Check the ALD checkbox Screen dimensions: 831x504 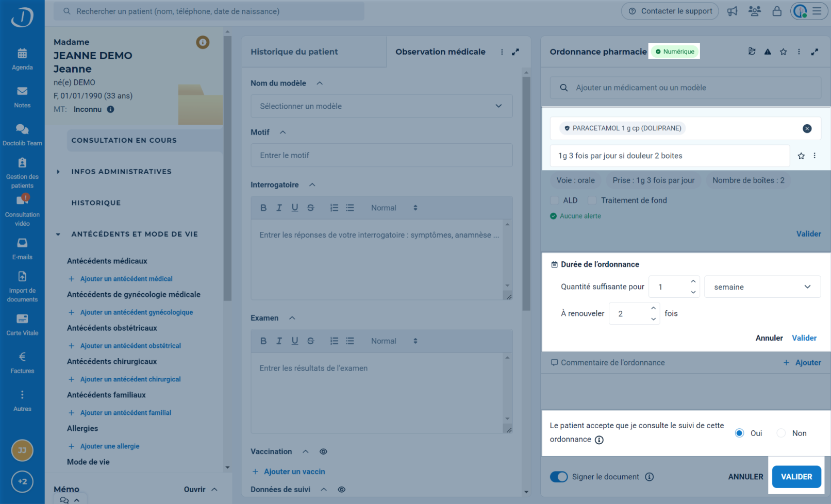tap(555, 200)
